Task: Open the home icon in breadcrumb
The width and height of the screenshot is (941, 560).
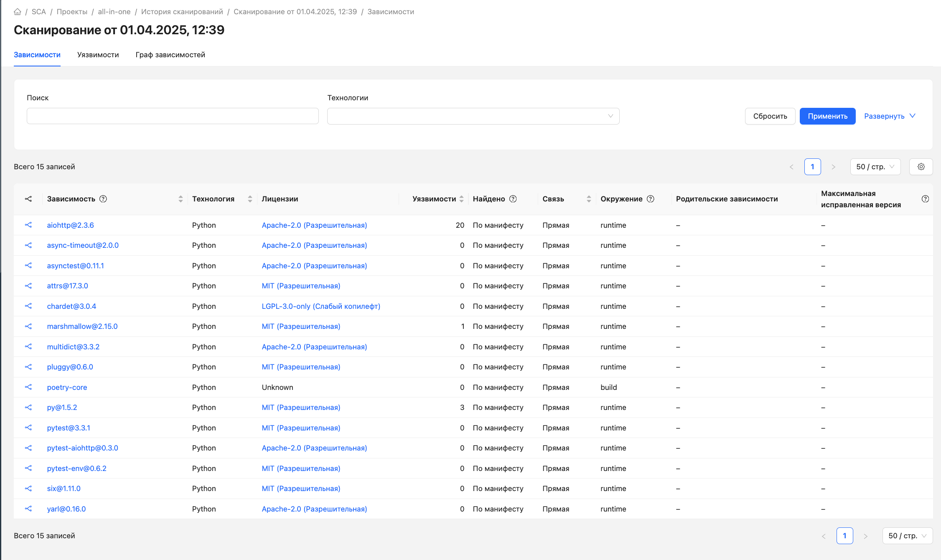Action: pyautogui.click(x=18, y=12)
